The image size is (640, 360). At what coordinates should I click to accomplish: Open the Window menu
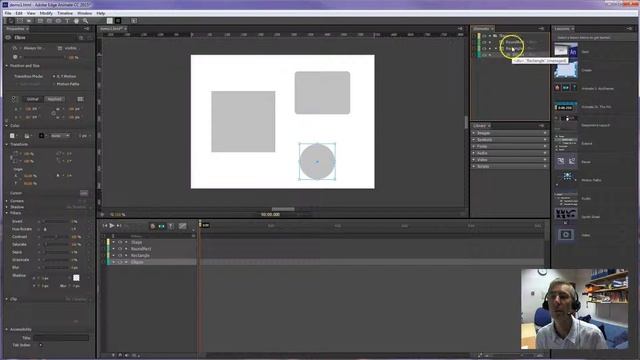pyautogui.click(x=84, y=13)
